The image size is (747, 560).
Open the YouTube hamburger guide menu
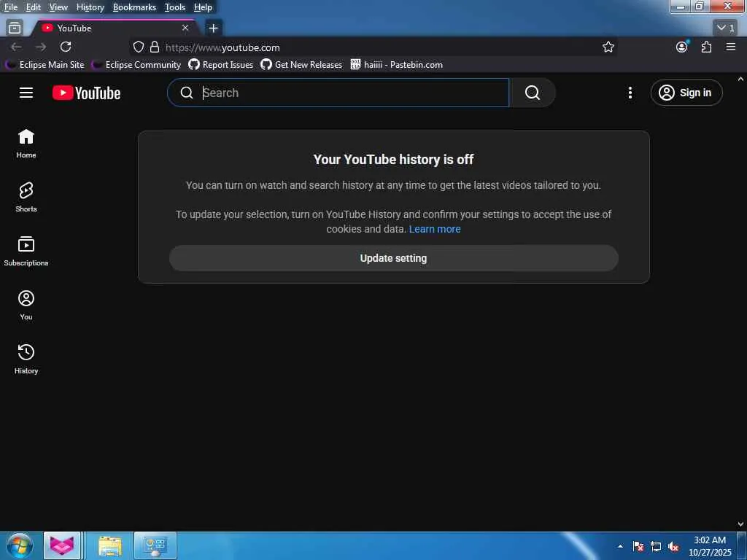(x=26, y=93)
